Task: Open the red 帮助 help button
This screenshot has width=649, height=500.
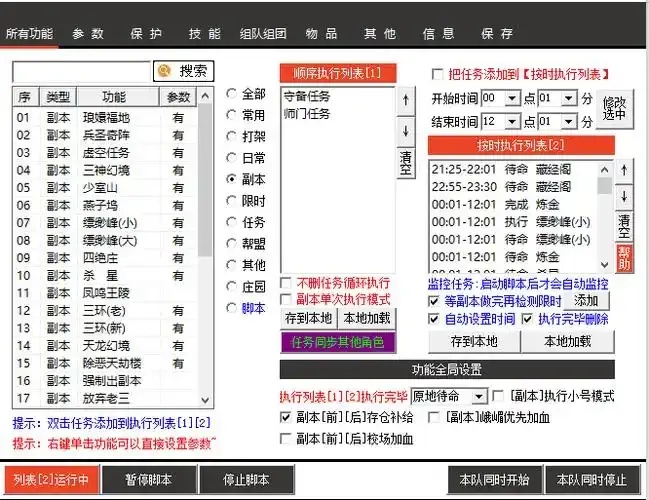Action: [624, 258]
